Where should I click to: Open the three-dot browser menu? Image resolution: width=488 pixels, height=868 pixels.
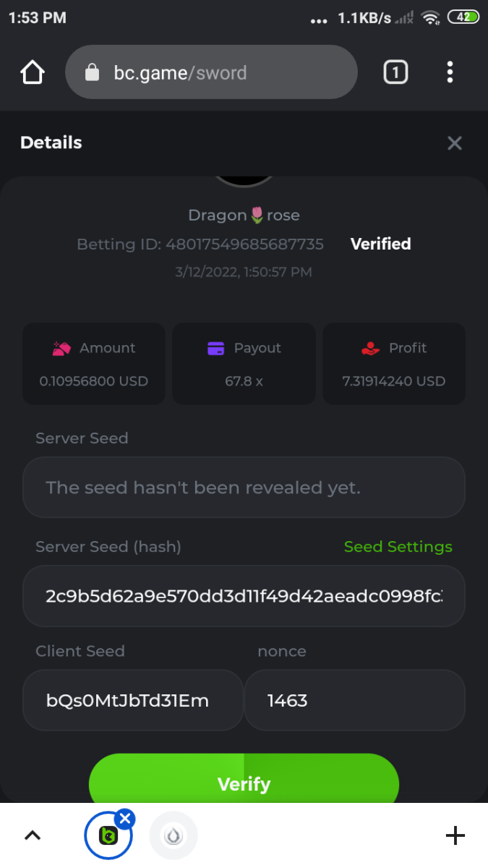[450, 72]
